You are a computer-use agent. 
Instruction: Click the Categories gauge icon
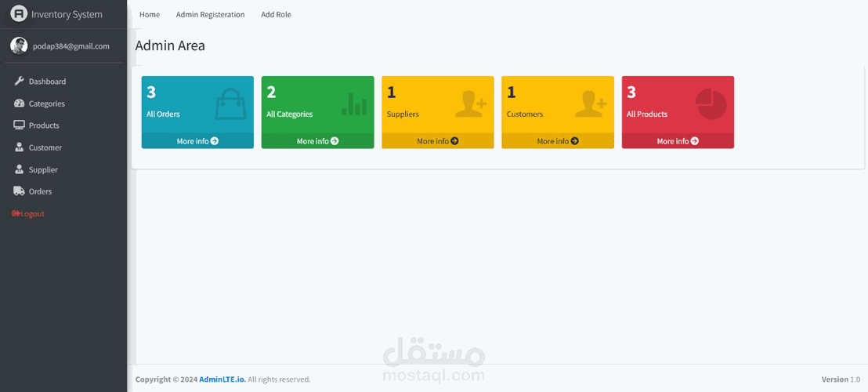pos(19,103)
